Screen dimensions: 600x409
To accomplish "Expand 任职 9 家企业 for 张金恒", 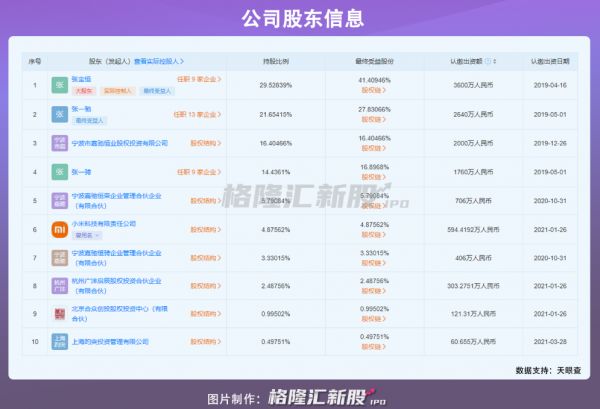I will tap(199, 78).
